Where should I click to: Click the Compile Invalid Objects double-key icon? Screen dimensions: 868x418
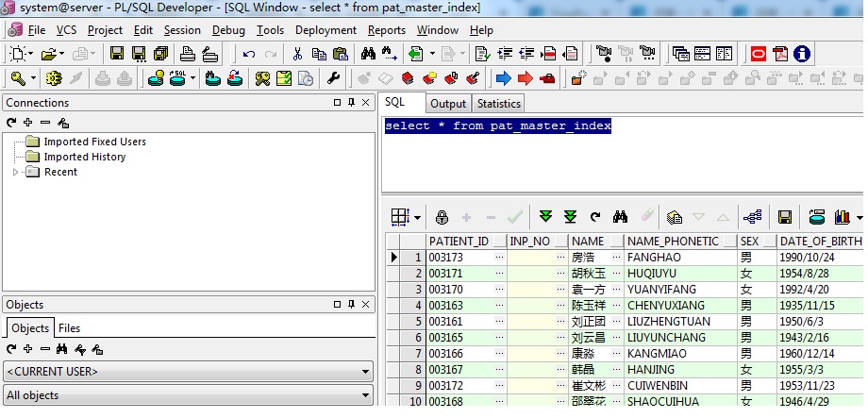[262, 78]
